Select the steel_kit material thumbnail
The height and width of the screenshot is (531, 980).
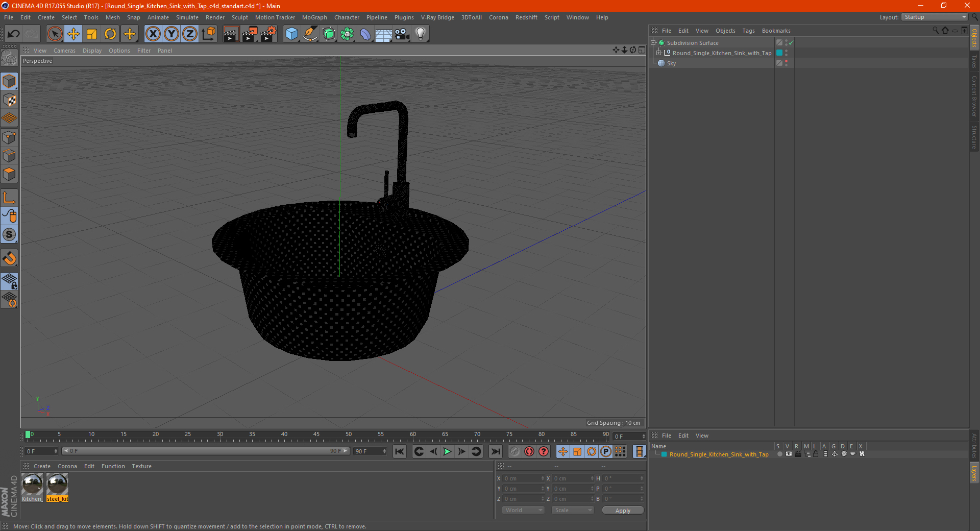[x=57, y=488]
